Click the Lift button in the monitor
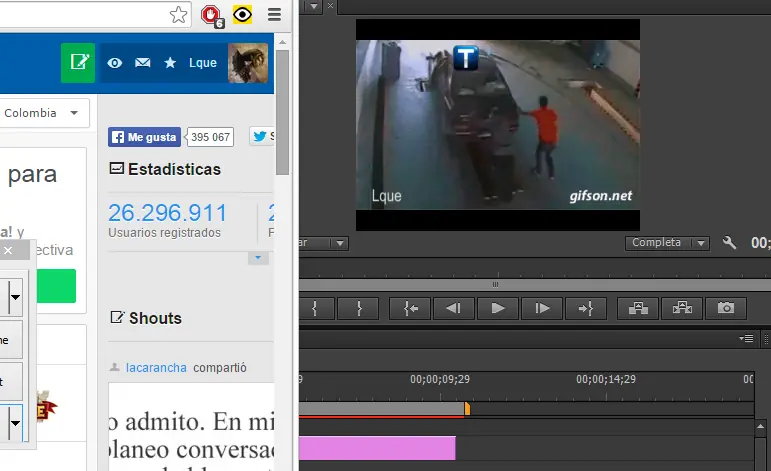The width and height of the screenshot is (771, 471). 638,309
